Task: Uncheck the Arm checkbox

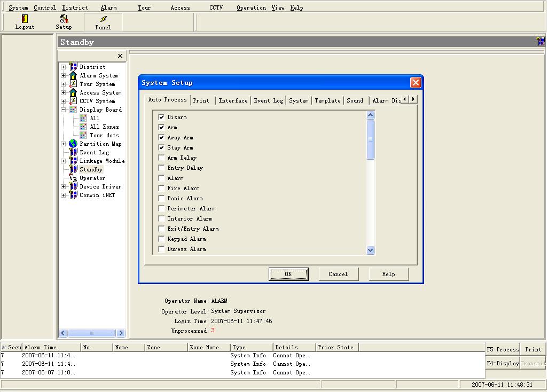Action: point(161,127)
